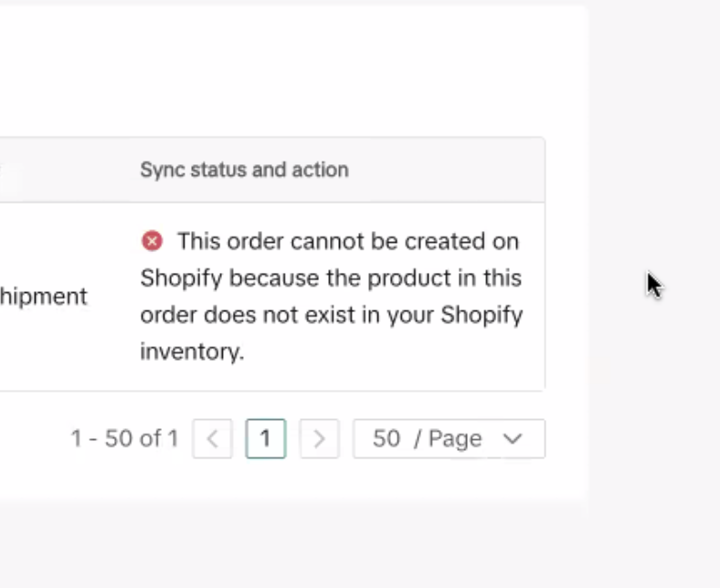Click the order sync error message text
Viewport: 720px width, 588px height.
pyautogui.click(x=331, y=296)
